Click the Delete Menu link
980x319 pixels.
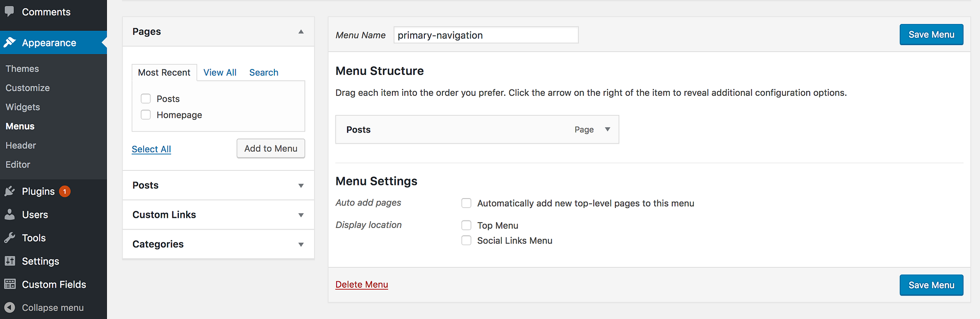(x=362, y=284)
